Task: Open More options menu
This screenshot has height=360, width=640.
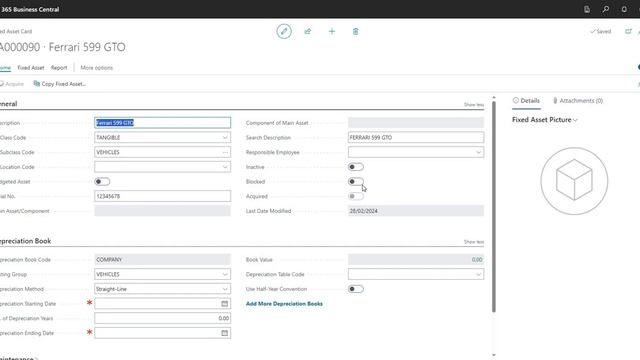Action: pos(97,68)
